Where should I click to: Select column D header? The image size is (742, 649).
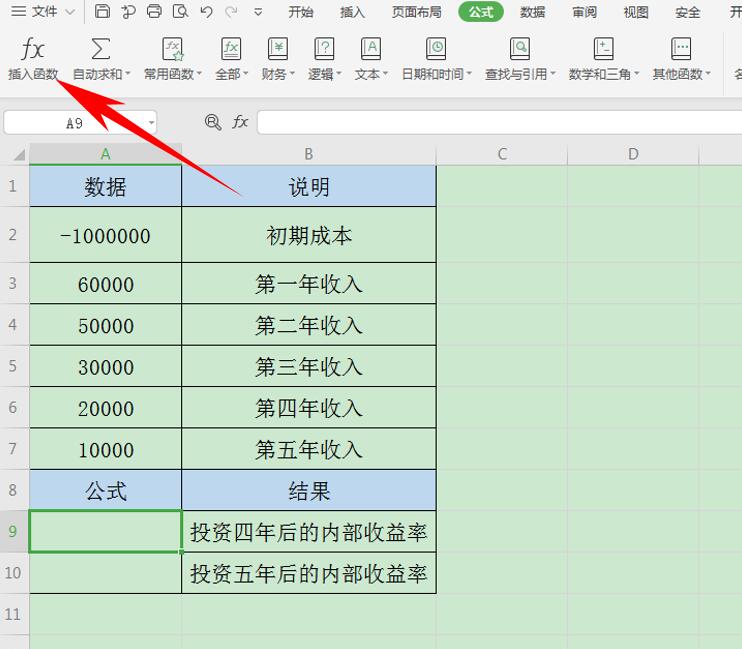tap(633, 154)
